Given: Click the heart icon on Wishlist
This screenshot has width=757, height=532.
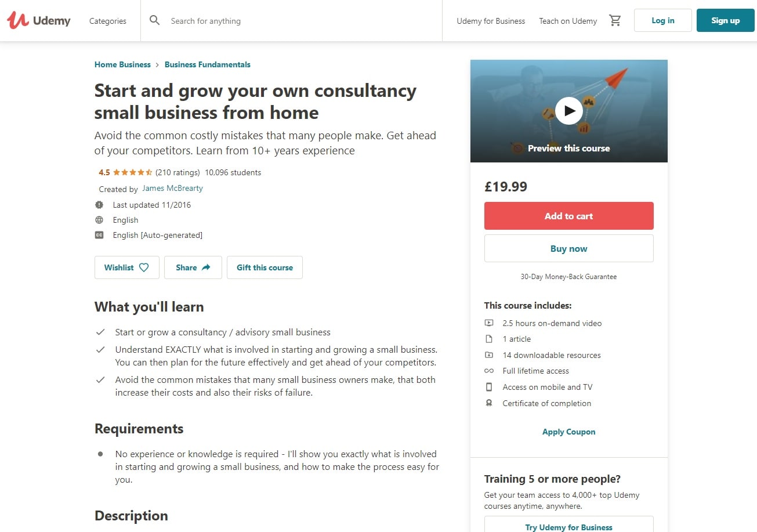Looking at the screenshot, I should [144, 267].
